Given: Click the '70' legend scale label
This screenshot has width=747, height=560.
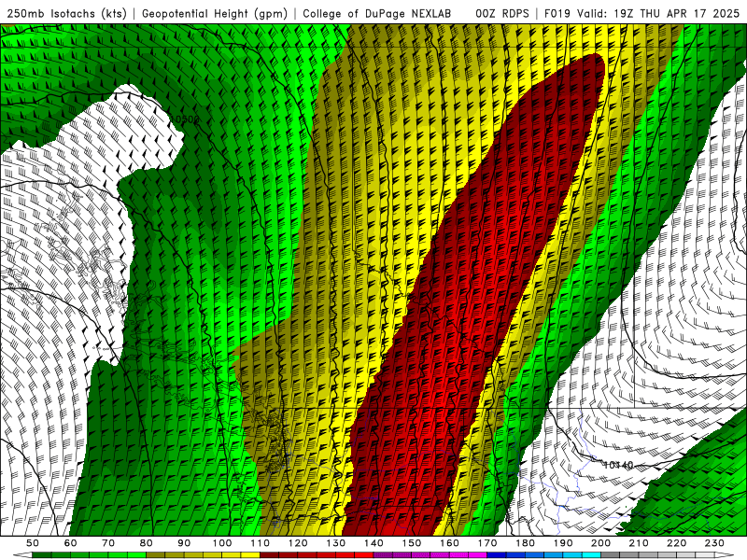Looking at the screenshot, I should tap(108, 543).
